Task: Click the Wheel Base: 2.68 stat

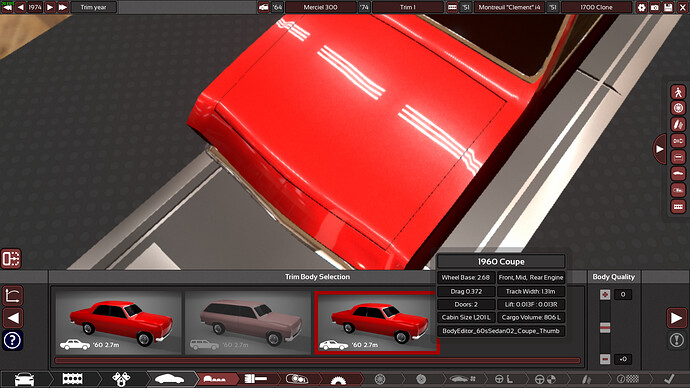Action: coord(466,278)
